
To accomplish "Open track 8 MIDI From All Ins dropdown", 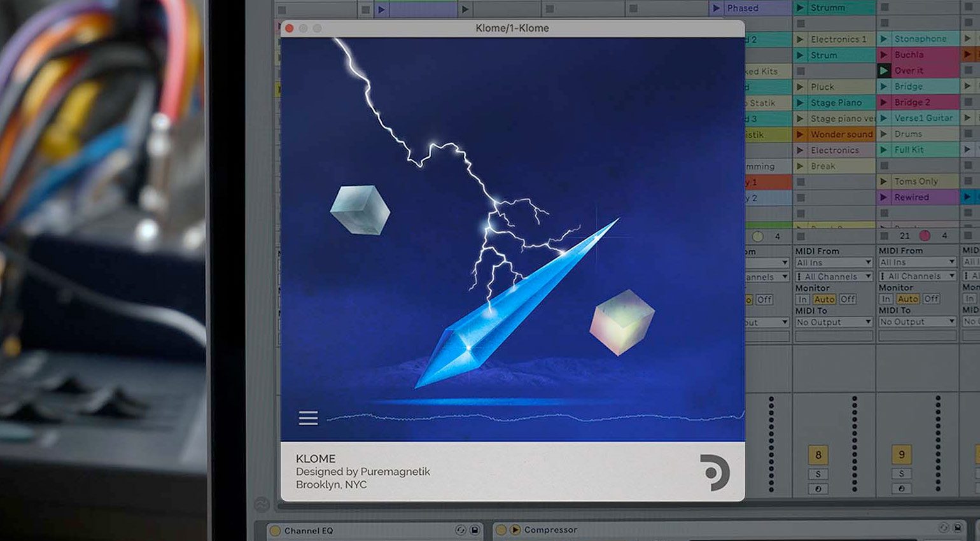I will point(834,262).
